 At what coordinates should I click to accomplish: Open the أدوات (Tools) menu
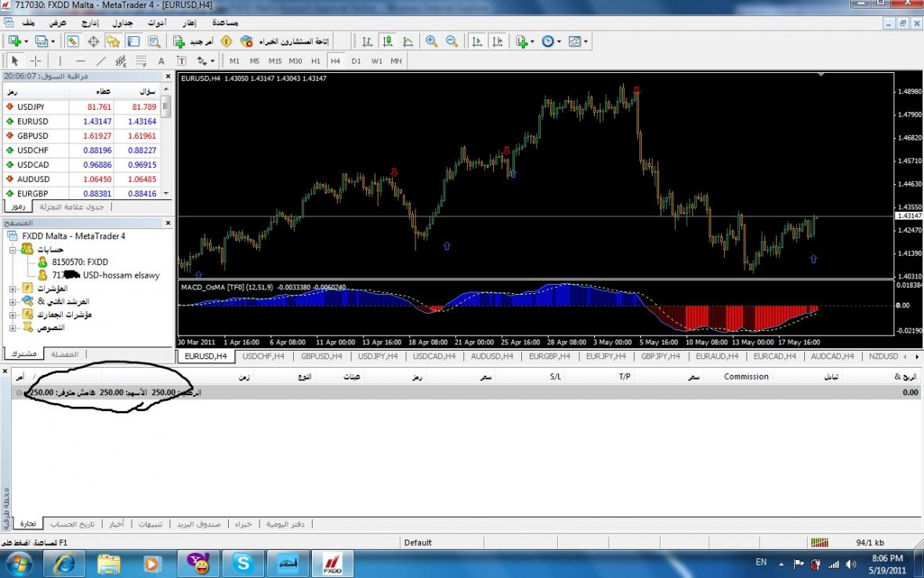[x=157, y=23]
